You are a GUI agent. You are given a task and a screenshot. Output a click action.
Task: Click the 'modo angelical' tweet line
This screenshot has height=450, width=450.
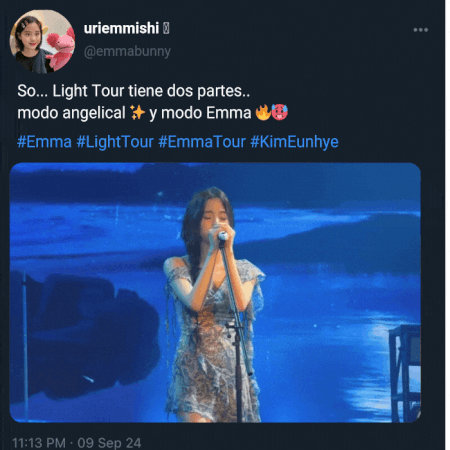[153, 113]
